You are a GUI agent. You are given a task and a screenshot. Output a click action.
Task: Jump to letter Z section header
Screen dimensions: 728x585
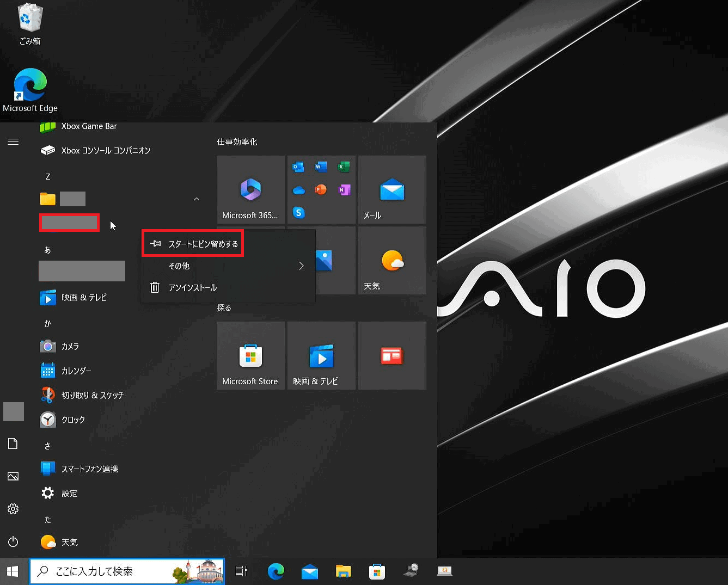tap(48, 177)
